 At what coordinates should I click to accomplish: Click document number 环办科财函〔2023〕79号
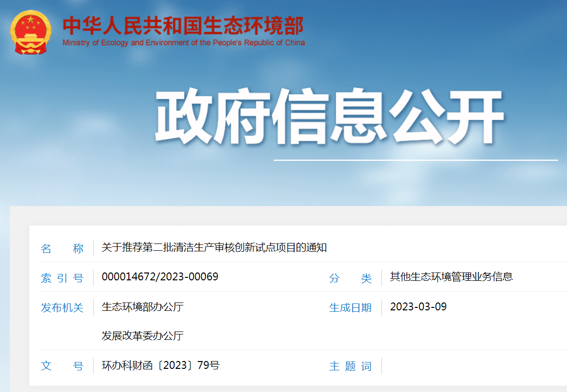[x=160, y=365]
